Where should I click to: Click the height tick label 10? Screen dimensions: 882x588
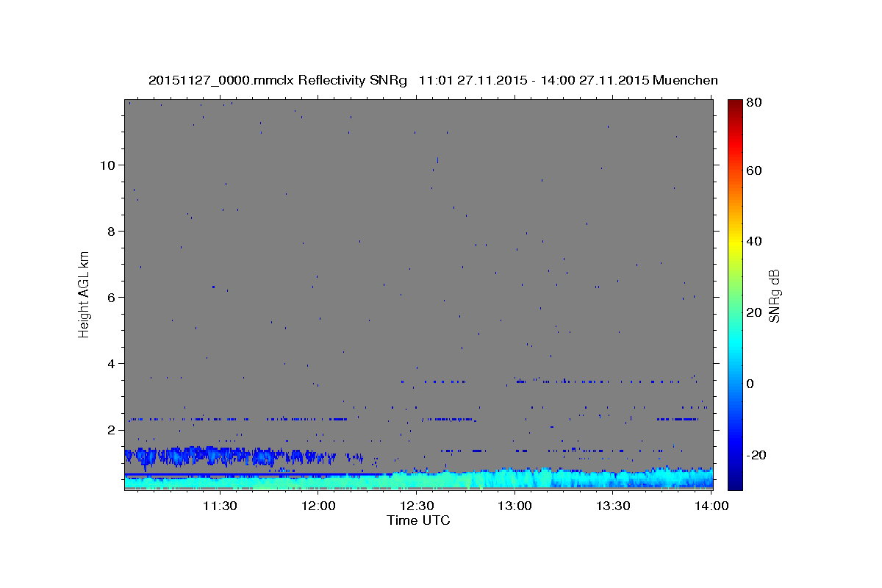pos(108,165)
